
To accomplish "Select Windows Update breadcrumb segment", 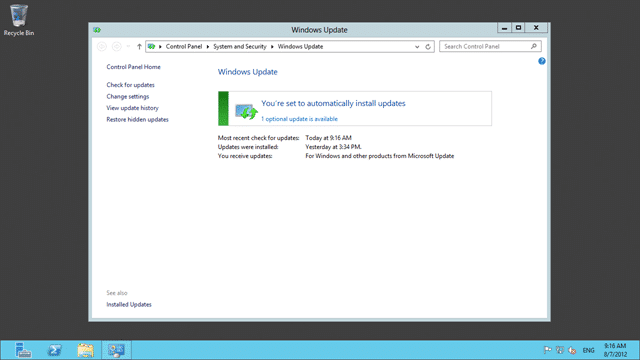I will 300,47.
